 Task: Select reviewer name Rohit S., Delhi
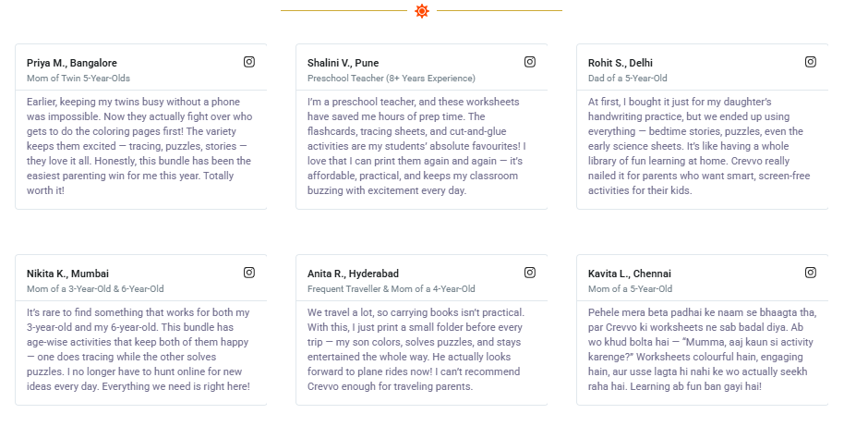[621, 63]
